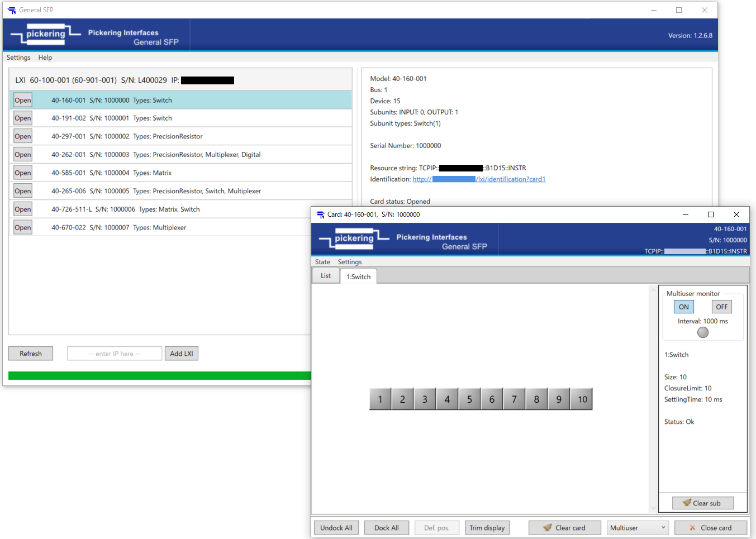
Task: Turn Multiuser monitor ON
Action: pyautogui.click(x=684, y=307)
